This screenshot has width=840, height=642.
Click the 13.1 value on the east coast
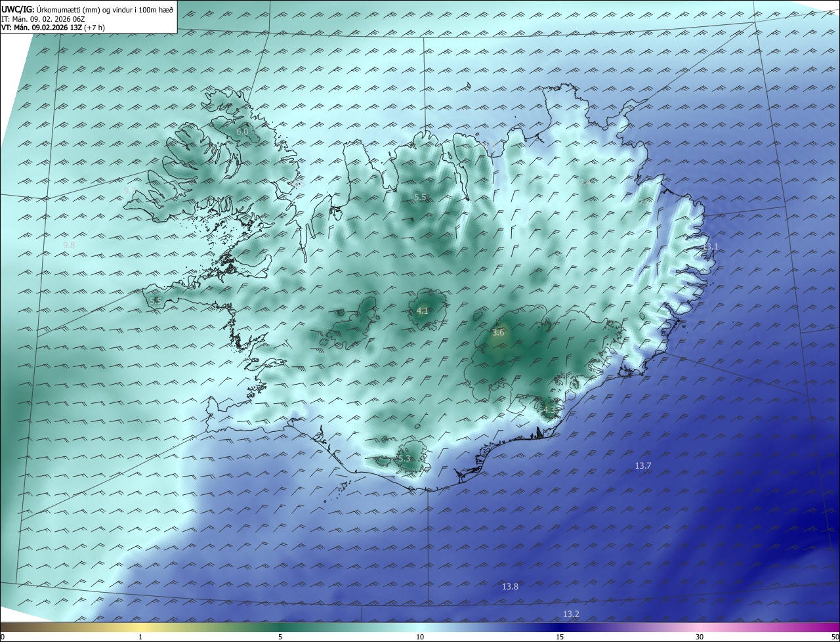click(x=711, y=247)
